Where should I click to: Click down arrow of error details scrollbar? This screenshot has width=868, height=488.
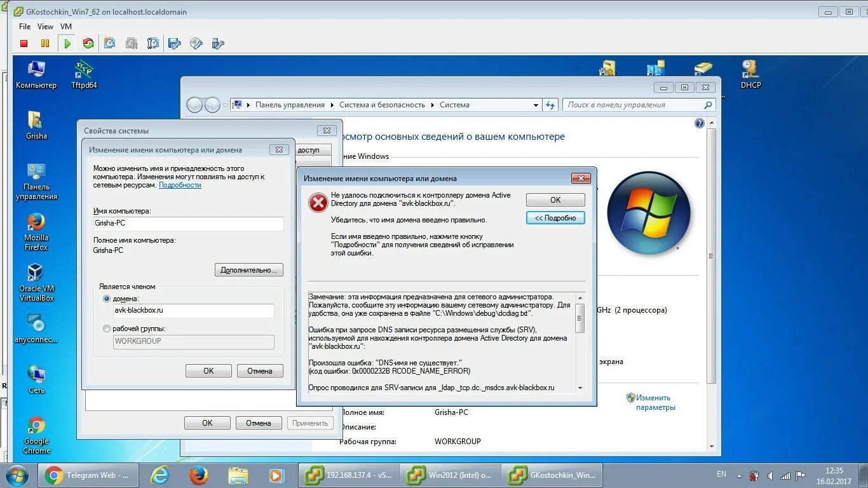pyautogui.click(x=580, y=388)
